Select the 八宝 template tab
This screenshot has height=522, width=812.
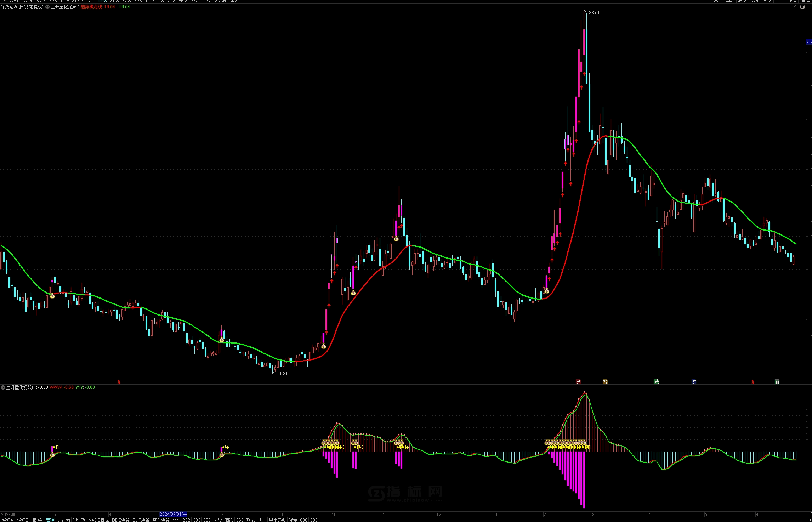[262, 520]
